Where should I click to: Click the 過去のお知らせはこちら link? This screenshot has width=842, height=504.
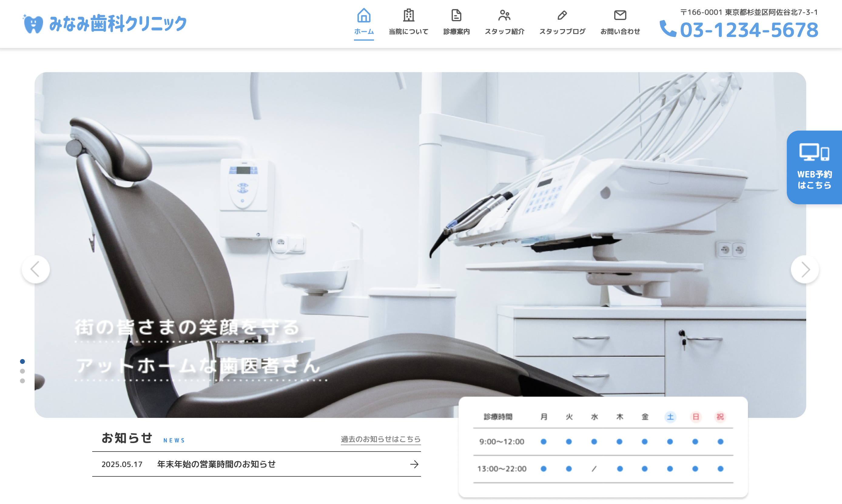pos(380,439)
